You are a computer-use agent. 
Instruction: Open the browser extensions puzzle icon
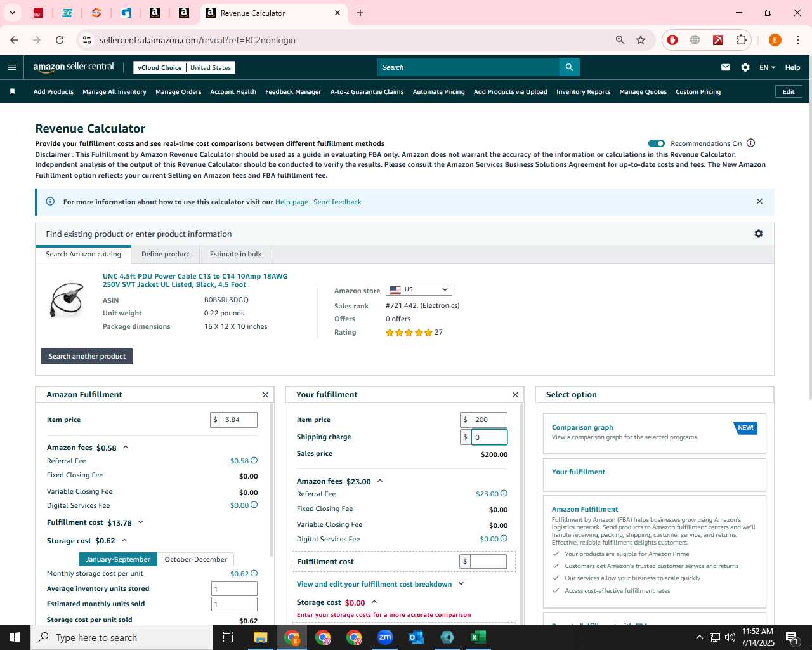click(x=741, y=40)
